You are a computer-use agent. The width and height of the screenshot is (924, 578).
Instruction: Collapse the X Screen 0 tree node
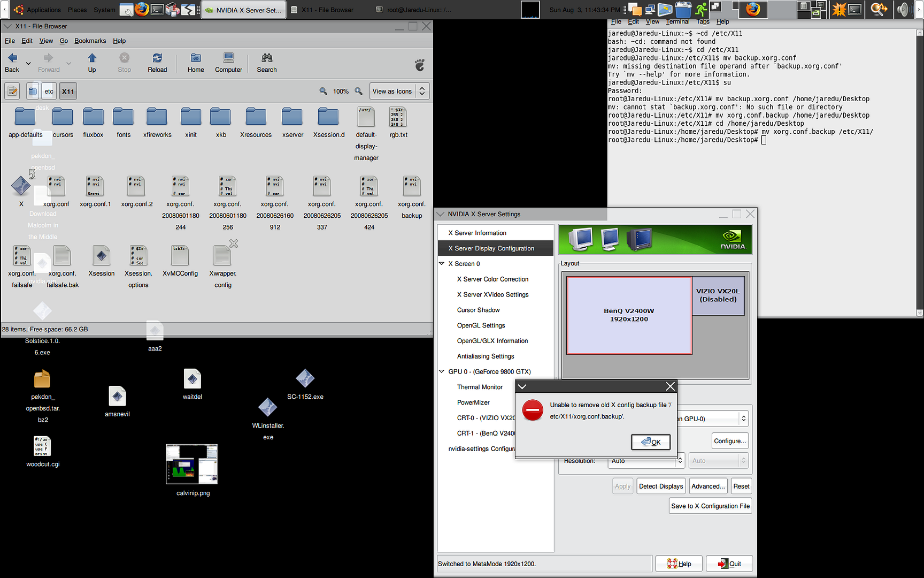442,264
